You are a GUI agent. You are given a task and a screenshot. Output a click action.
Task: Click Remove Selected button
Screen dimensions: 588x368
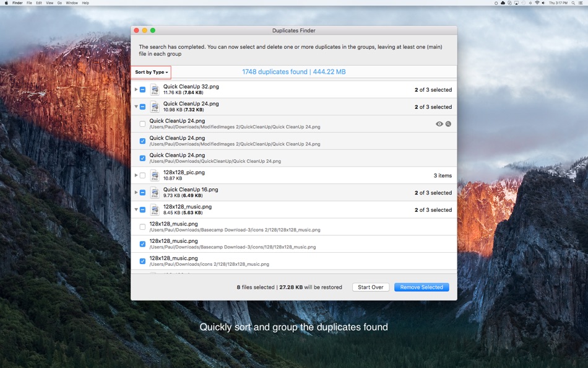[x=422, y=287]
